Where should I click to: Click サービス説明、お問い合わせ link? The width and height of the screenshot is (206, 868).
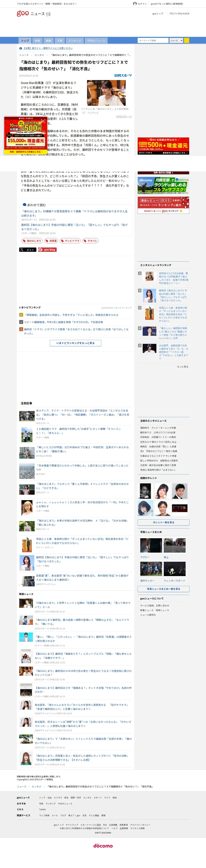pos(155,606)
